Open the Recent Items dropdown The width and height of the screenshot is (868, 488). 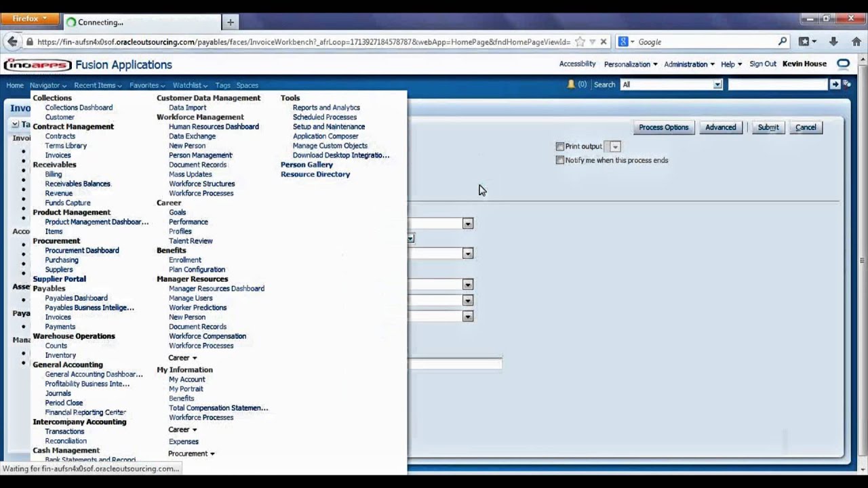tap(98, 85)
